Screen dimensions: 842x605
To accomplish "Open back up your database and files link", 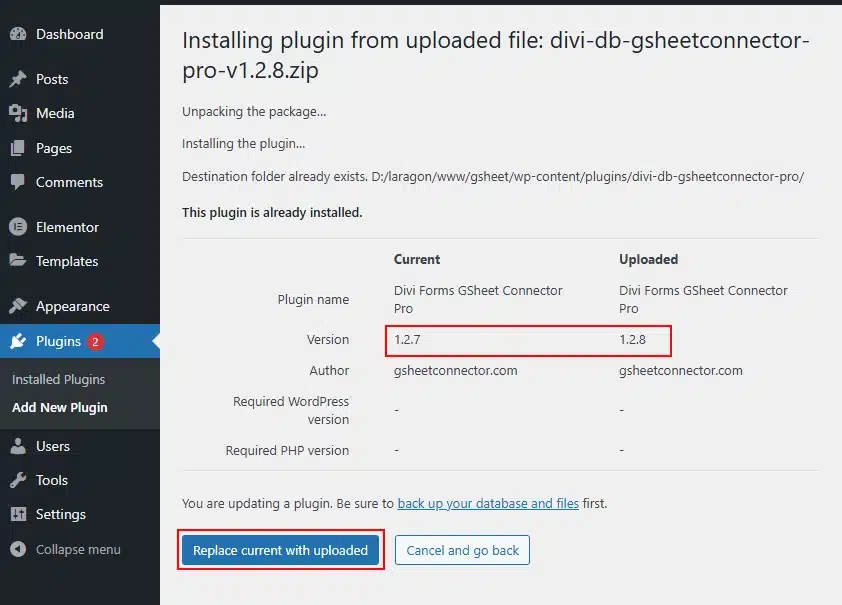I will [488, 503].
